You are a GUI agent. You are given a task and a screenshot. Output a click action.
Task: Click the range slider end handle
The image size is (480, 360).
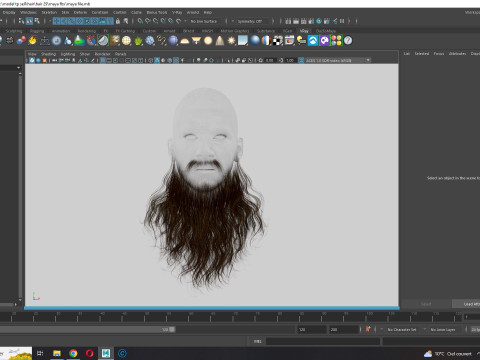(x=172, y=329)
